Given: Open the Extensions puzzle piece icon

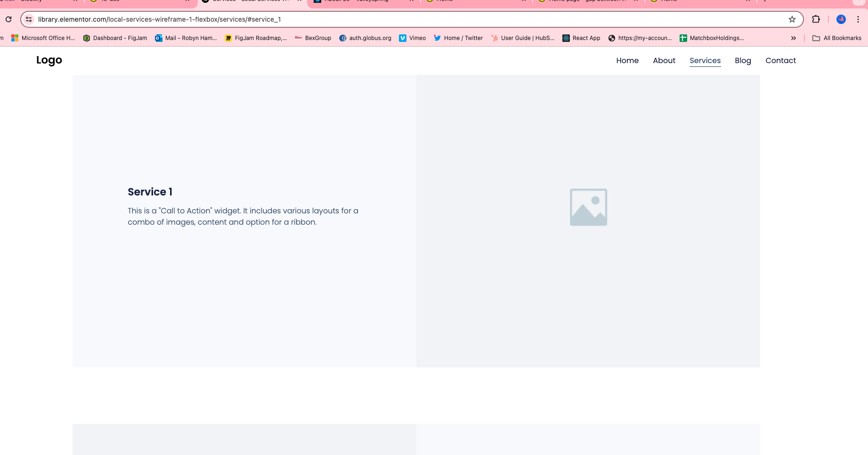Looking at the screenshot, I should click(x=816, y=19).
